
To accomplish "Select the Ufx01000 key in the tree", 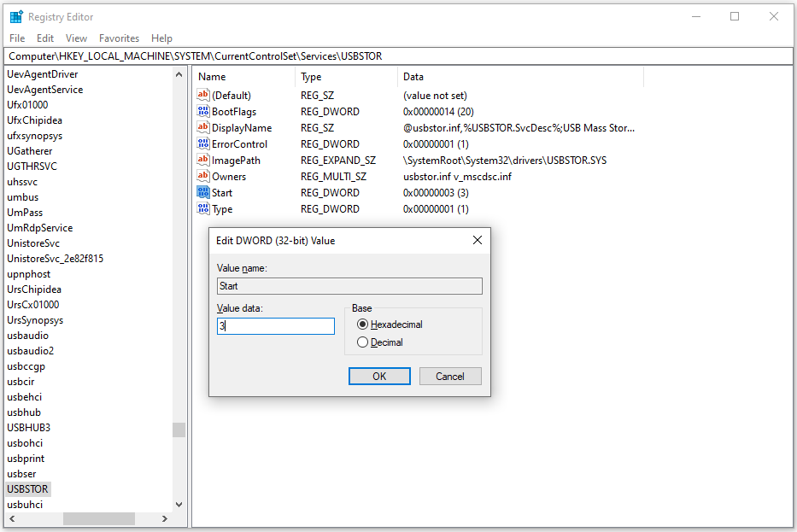I will tap(27, 105).
